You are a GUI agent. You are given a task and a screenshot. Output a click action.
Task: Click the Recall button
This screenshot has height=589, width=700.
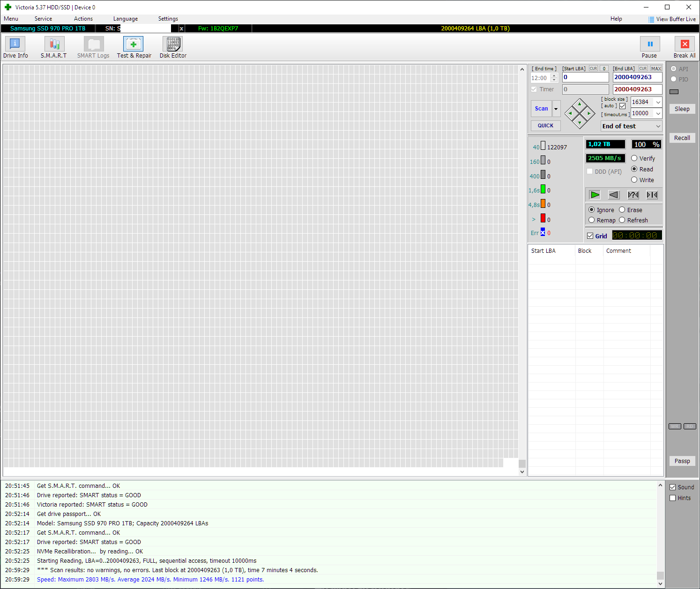[682, 138]
